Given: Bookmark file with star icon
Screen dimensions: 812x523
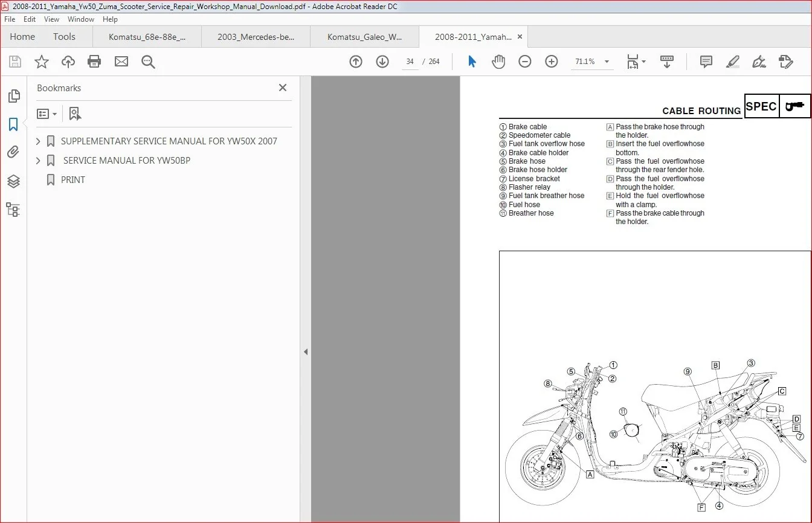Looking at the screenshot, I should tap(42, 62).
